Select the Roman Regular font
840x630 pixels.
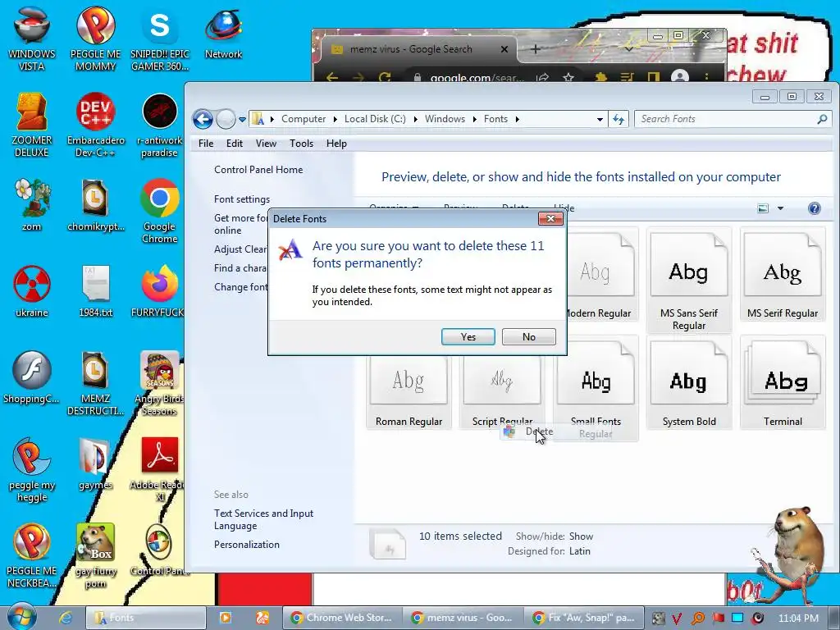[409, 392]
